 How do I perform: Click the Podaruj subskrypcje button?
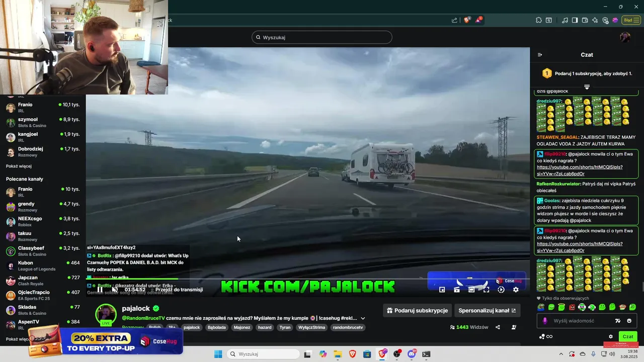click(x=417, y=310)
